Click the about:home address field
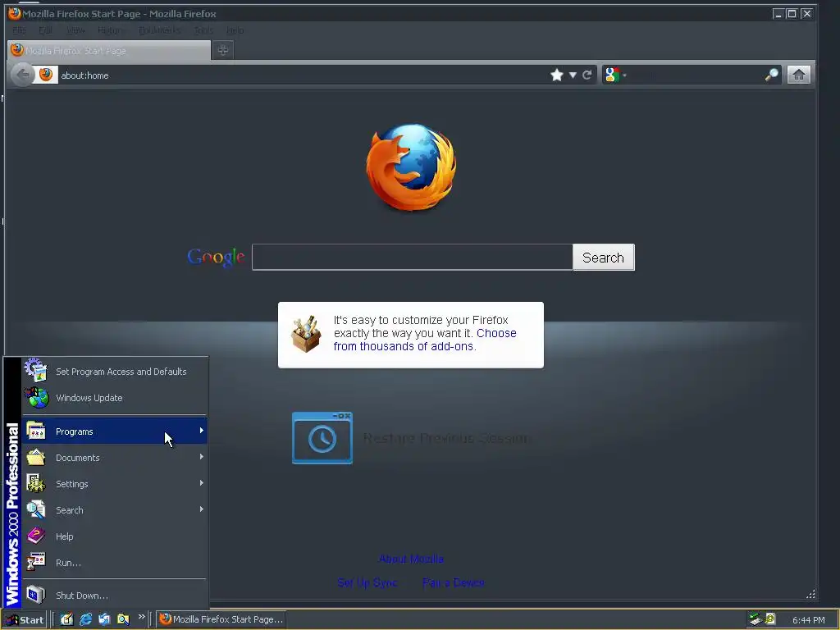The width and height of the screenshot is (840, 630). 303,75
